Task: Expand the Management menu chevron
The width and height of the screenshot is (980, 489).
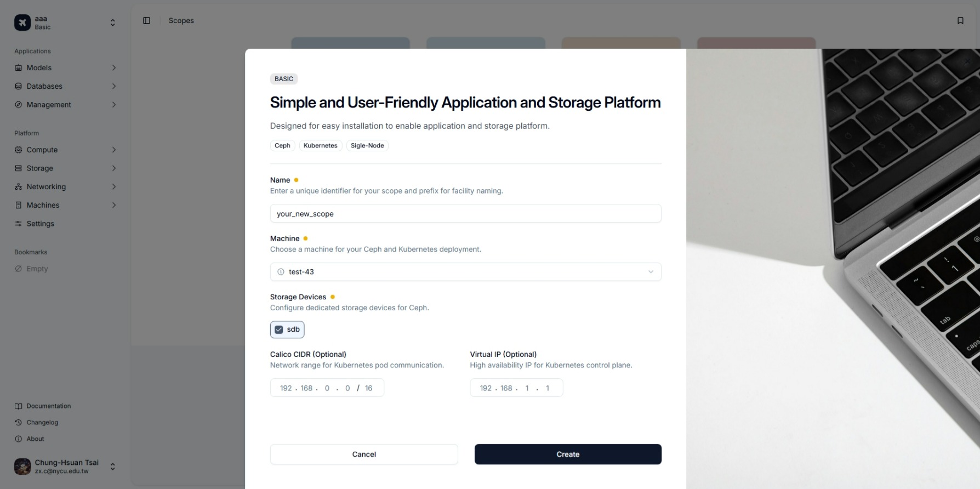Action: (114, 105)
